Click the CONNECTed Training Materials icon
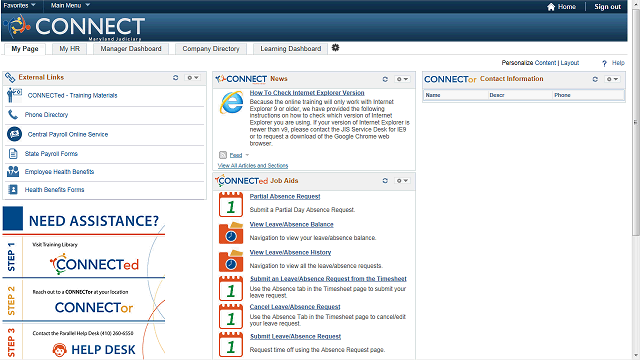 point(14,95)
